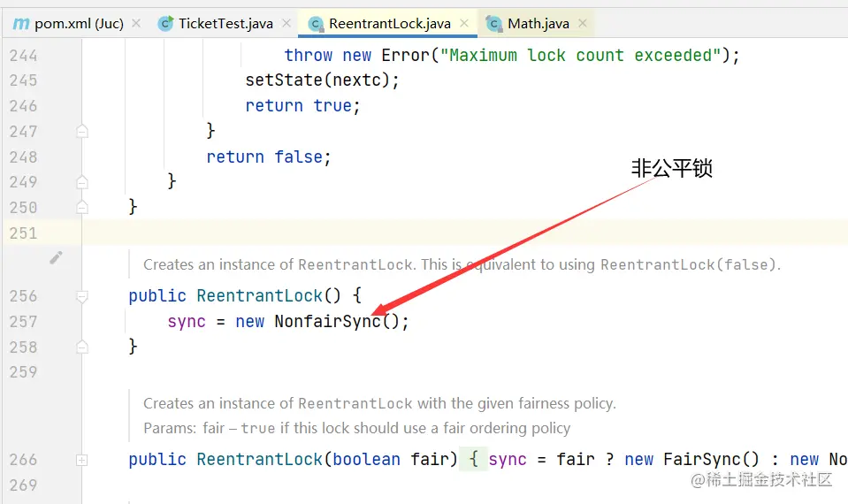The height and width of the screenshot is (504, 848).
Task: Click the 'sync' field on line 257
Action: click(187, 321)
